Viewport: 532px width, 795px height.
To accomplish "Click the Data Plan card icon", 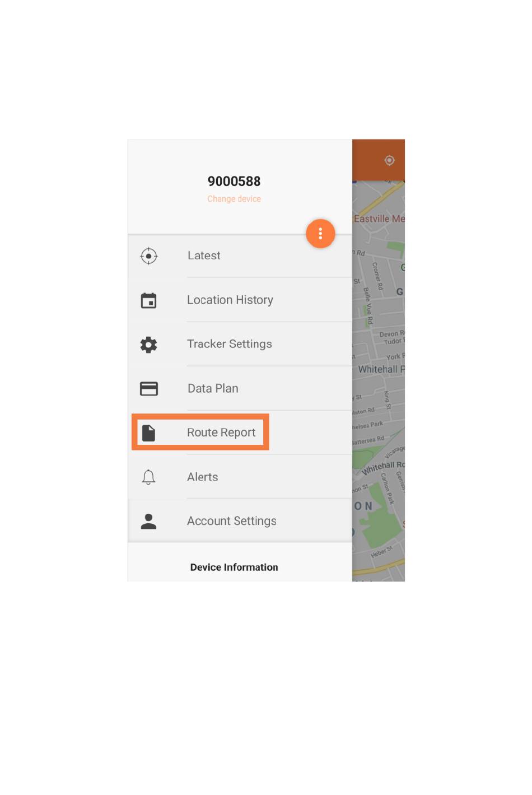I will pos(148,388).
